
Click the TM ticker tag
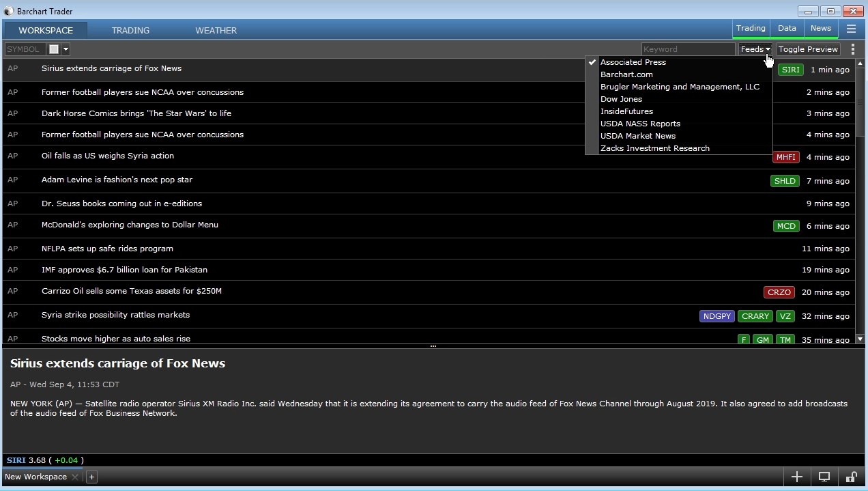click(x=785, y=339)
